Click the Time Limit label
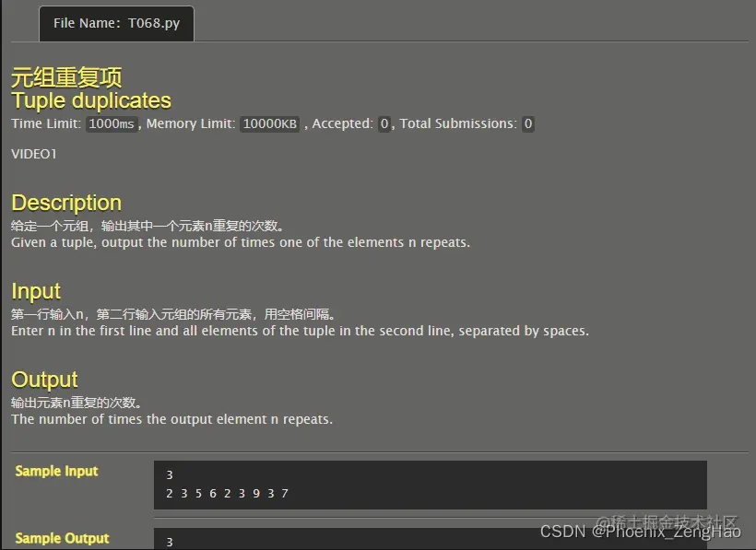 click(46, 123)
